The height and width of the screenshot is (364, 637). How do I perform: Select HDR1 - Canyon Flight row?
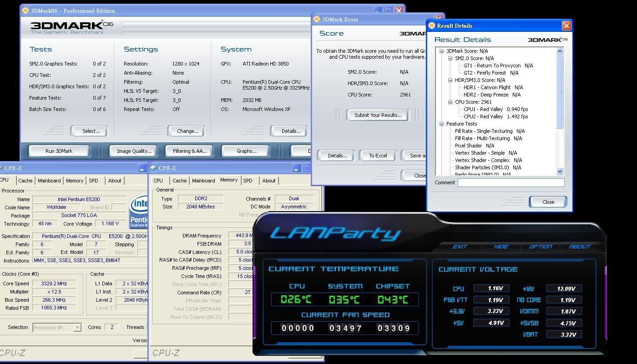[493, 87]
